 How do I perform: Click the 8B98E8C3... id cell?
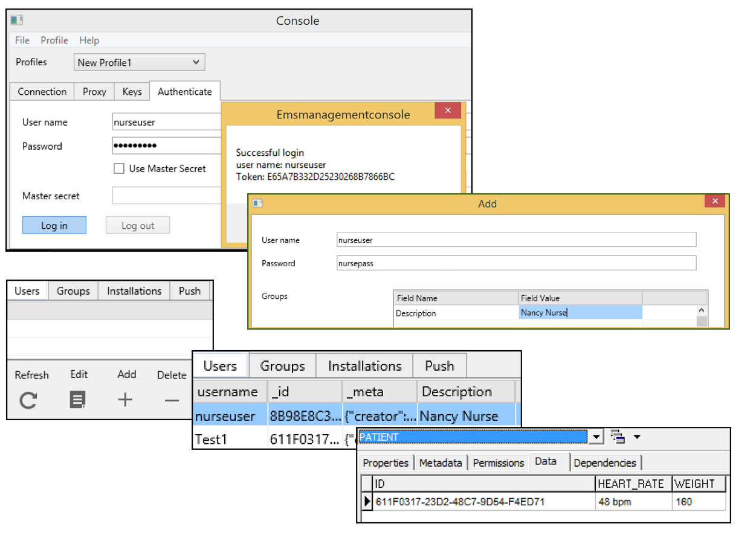305,416
